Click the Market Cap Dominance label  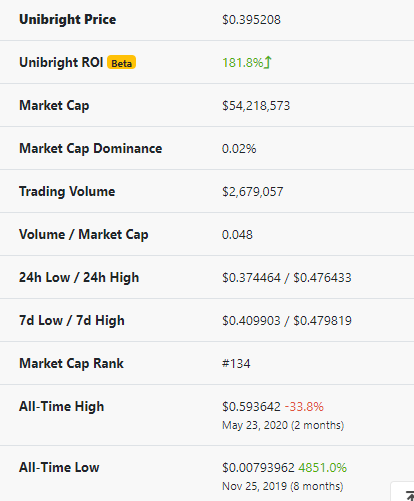[91, 149]
